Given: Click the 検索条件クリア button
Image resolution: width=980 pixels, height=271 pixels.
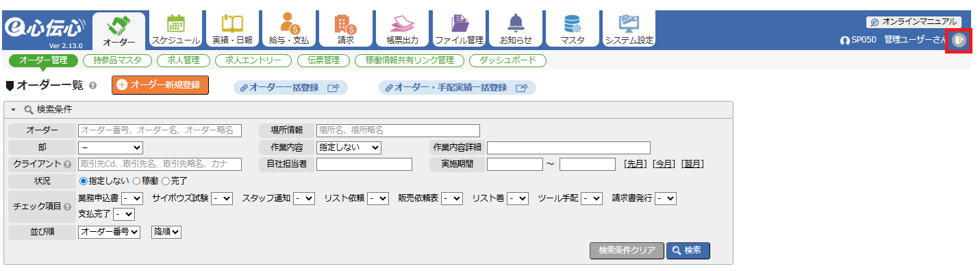Looking at the screenshot, I should [627, 250].
